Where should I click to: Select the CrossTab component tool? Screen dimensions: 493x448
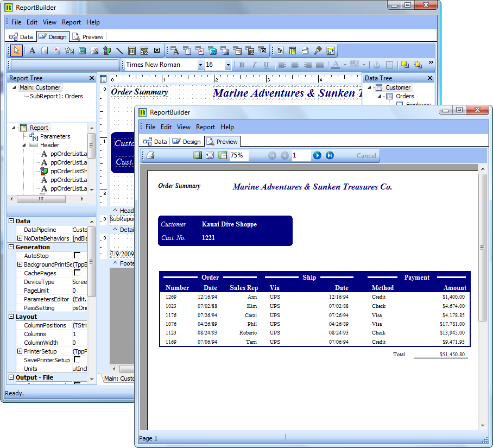331,51
